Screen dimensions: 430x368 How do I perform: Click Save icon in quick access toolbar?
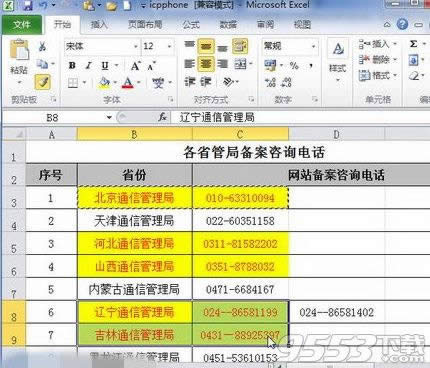(x=28, y=5)
